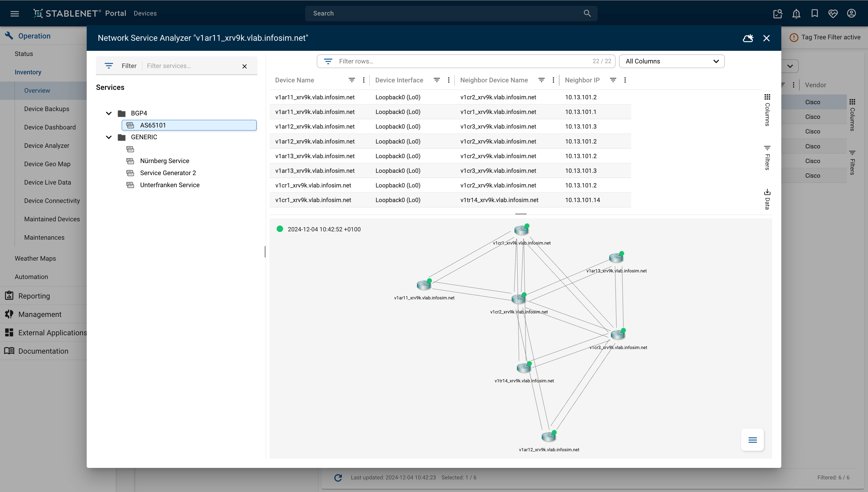
Task: Open the hamburger main menu
Action: tap(15, 13)
